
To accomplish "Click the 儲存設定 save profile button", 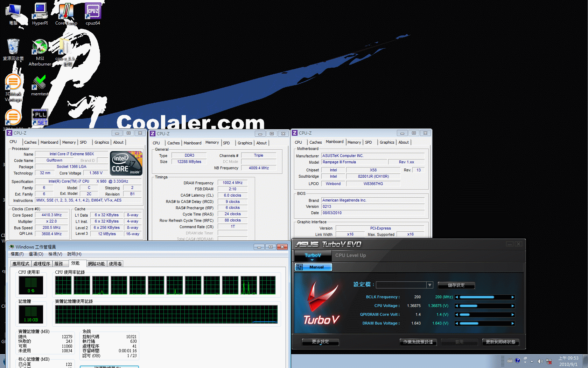I will (x=456, y=285).
